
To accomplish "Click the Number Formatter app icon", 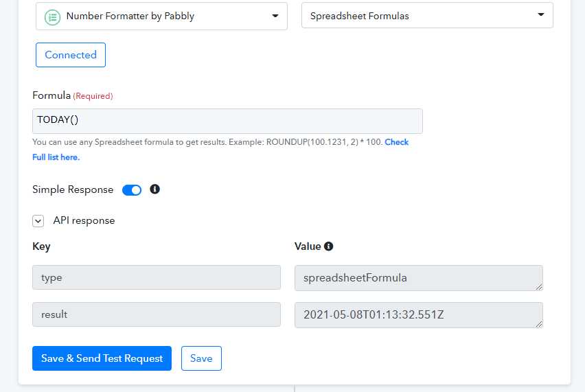I will [53, 17].
